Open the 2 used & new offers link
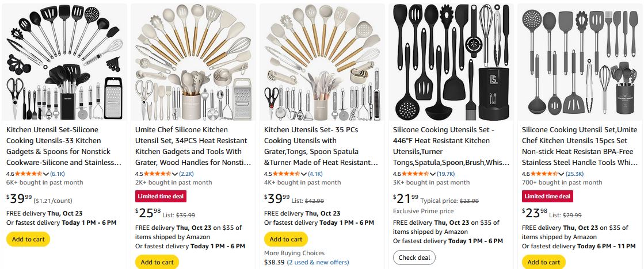Screen dimensions: 644x269 (318, 262)
